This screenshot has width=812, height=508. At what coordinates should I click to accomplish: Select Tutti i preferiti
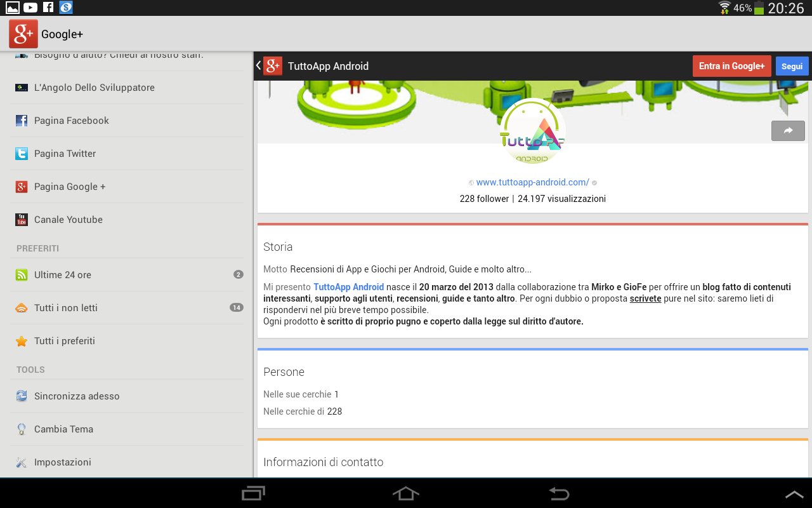(x=127, y=341)
